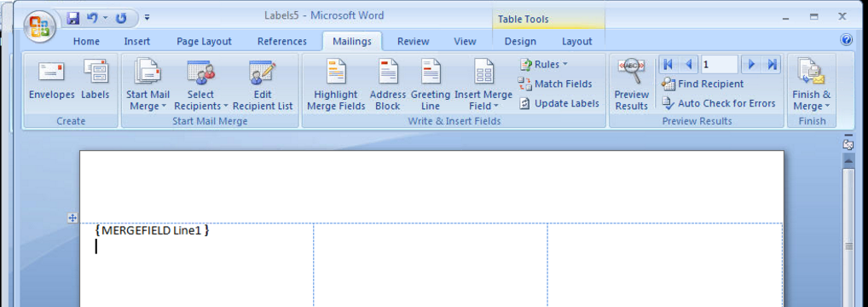Create Envelopes

tap(51, 80)
